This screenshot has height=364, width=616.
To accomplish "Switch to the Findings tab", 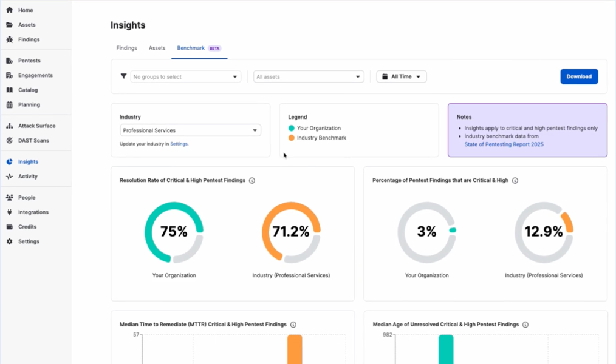I will pyautogui.click(x=126, y=48).
